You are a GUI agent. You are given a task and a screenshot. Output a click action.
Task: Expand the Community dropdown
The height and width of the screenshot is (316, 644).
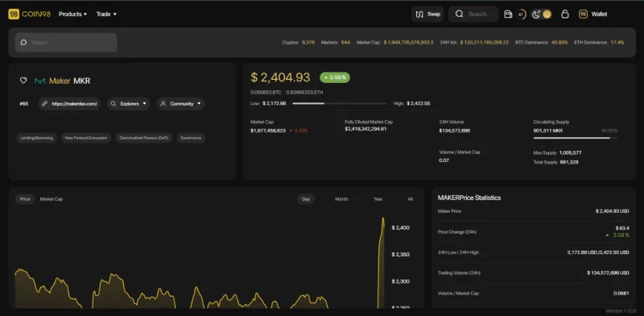[180, 104]
